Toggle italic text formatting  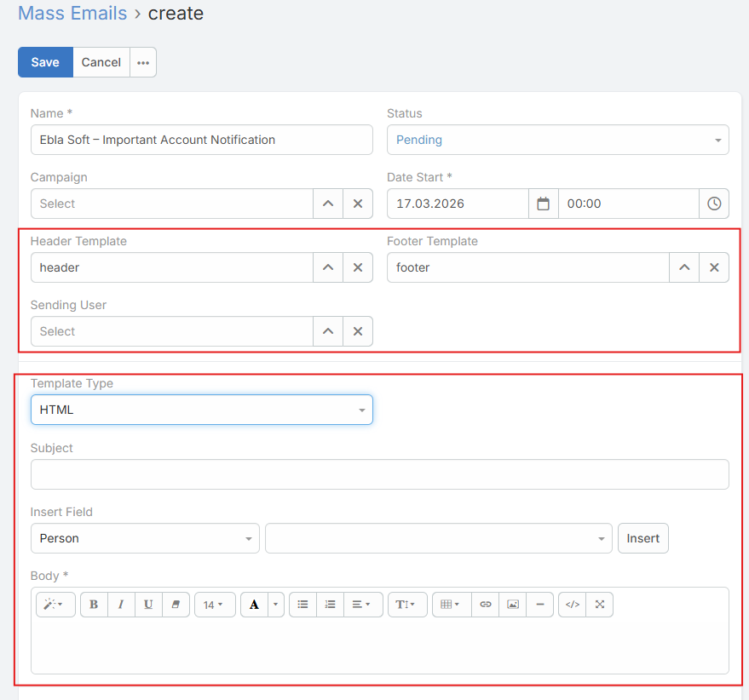pyautogui.click(x=121, y=605)
